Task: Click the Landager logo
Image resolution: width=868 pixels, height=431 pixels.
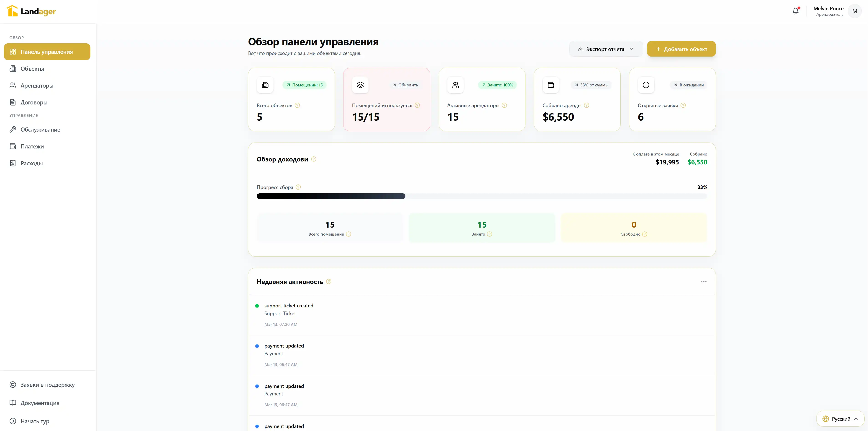Action: pos(31,11)
